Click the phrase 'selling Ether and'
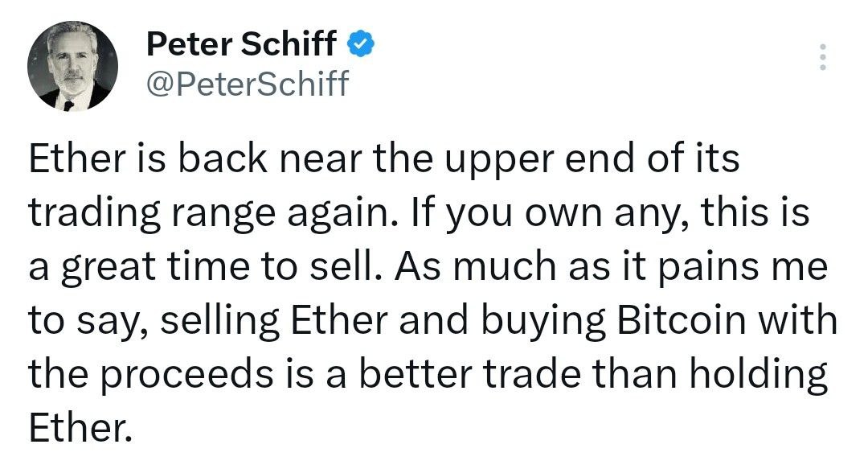The width and height of the screenshot is (868, 469). (x=314, y=322)
